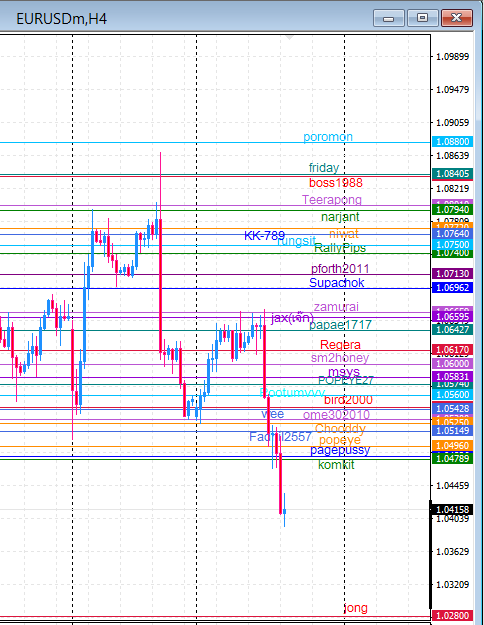The height and width of the screenshot is (625, 484).
Task: Select the 1.02800 red price tag
Action: (x=452, y=615)
